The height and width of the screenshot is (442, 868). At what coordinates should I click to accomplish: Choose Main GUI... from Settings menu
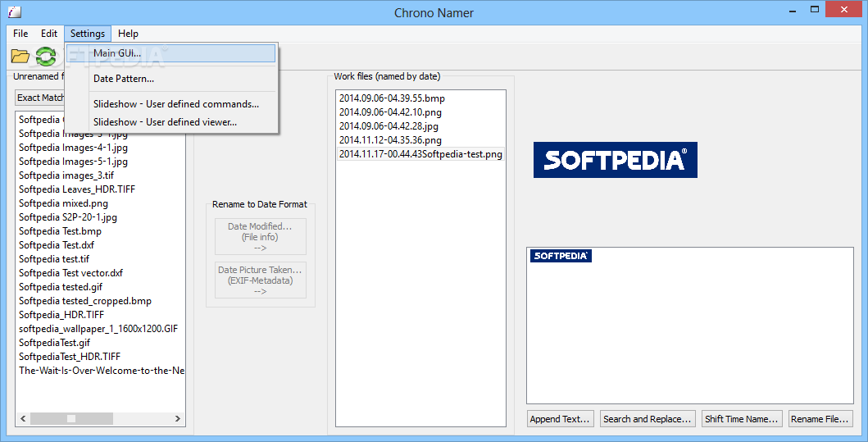click(x=171, y=53)
